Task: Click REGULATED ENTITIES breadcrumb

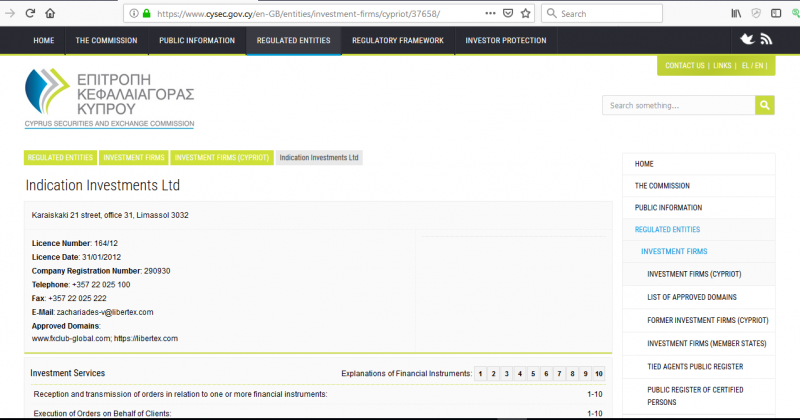Action: 60,158
